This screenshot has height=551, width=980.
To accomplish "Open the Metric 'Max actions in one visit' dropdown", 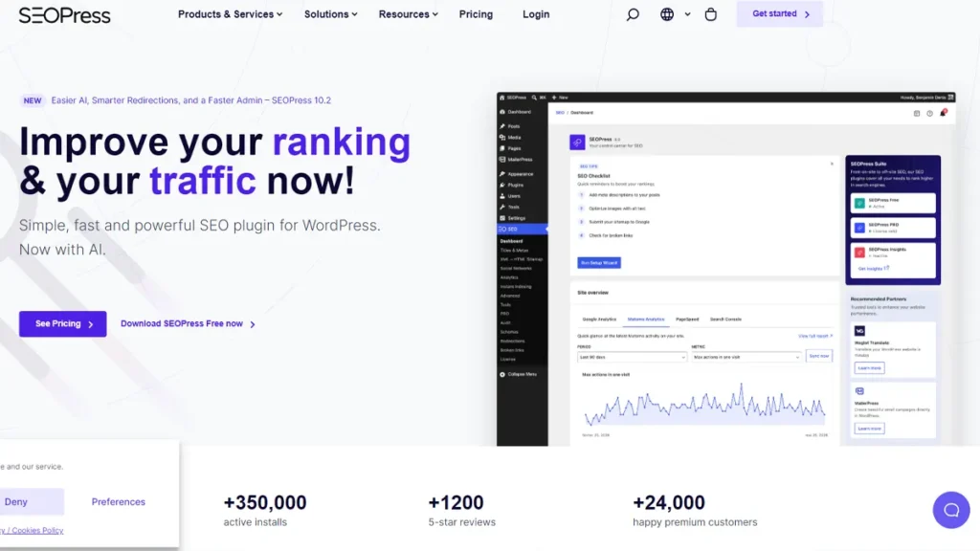I will (746, 357).
